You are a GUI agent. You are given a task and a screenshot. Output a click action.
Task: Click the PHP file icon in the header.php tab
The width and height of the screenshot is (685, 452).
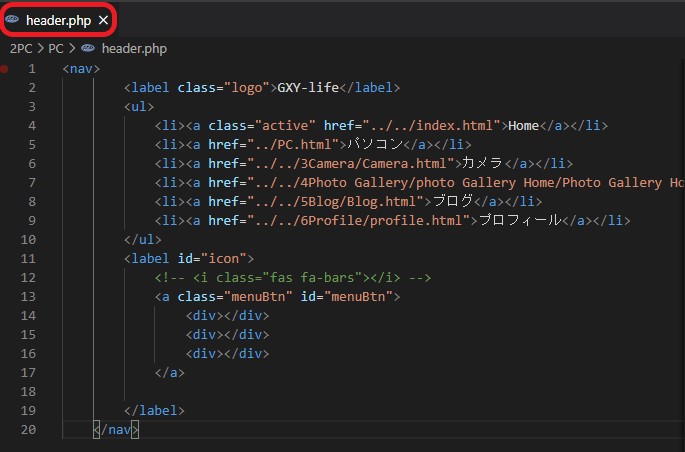tap(13, 20)
